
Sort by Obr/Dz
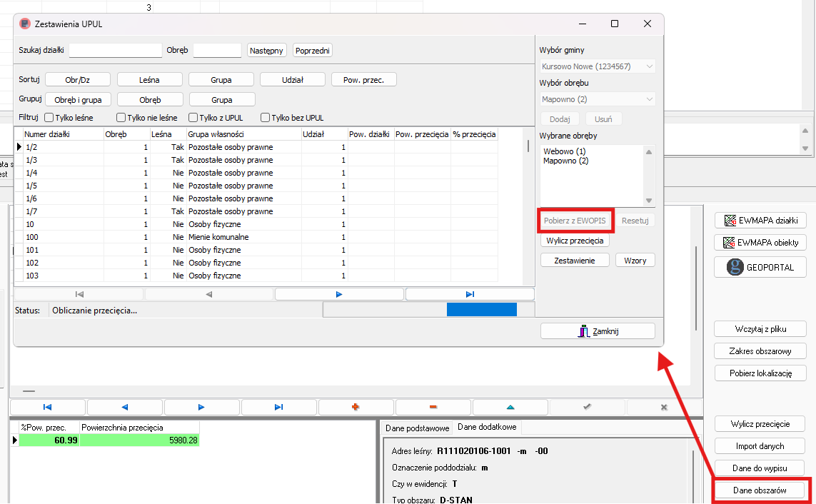pos(78,79)
